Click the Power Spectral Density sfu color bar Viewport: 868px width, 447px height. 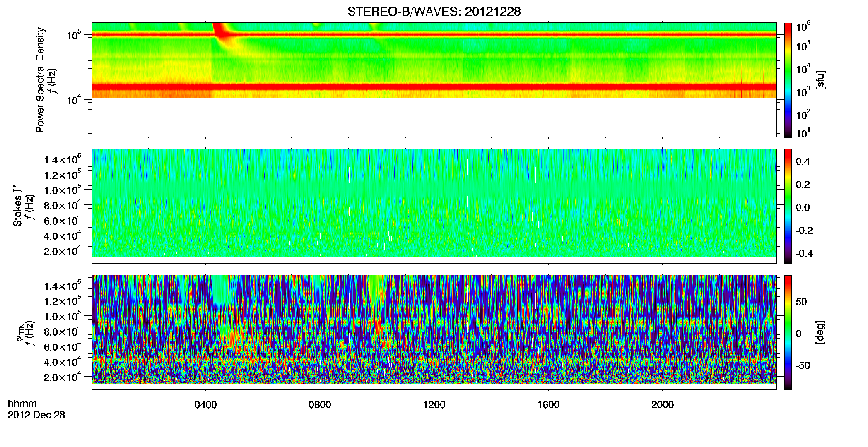(x=788, y=80)
